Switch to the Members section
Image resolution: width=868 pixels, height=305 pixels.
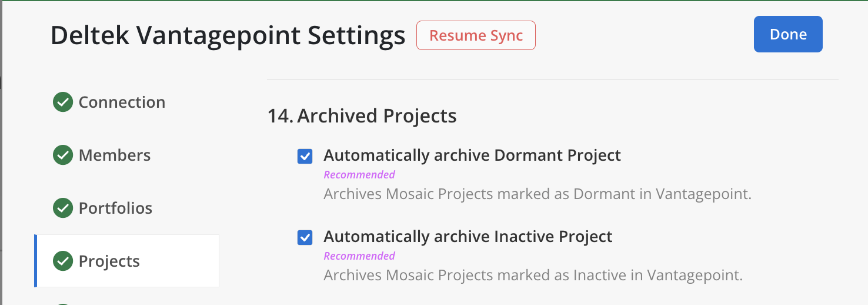[x=115, y=155]
